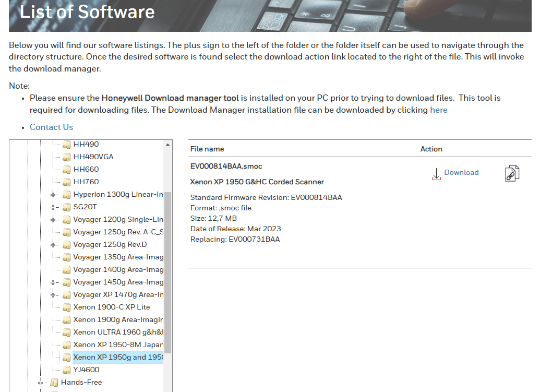Select Voyager 1200g Single-Line item
The image size is (540, 392).
click(118, 219)
